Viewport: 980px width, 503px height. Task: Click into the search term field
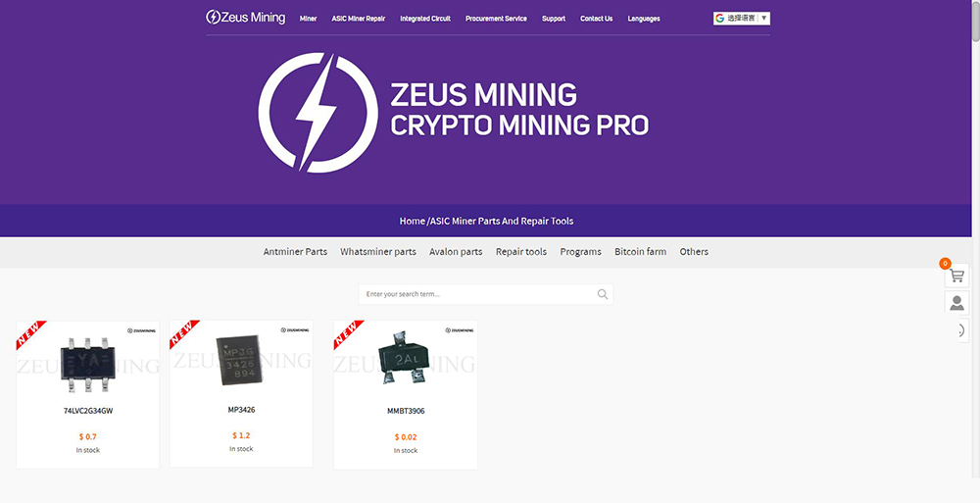click(478, 294)
